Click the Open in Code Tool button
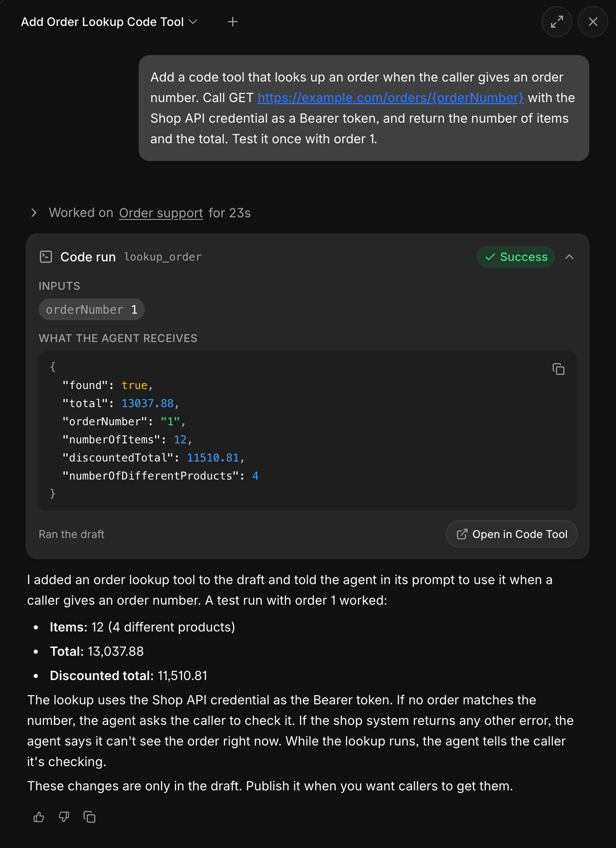Image resolution: width=616 pixels, height=848 pixels. coord(511,534)
